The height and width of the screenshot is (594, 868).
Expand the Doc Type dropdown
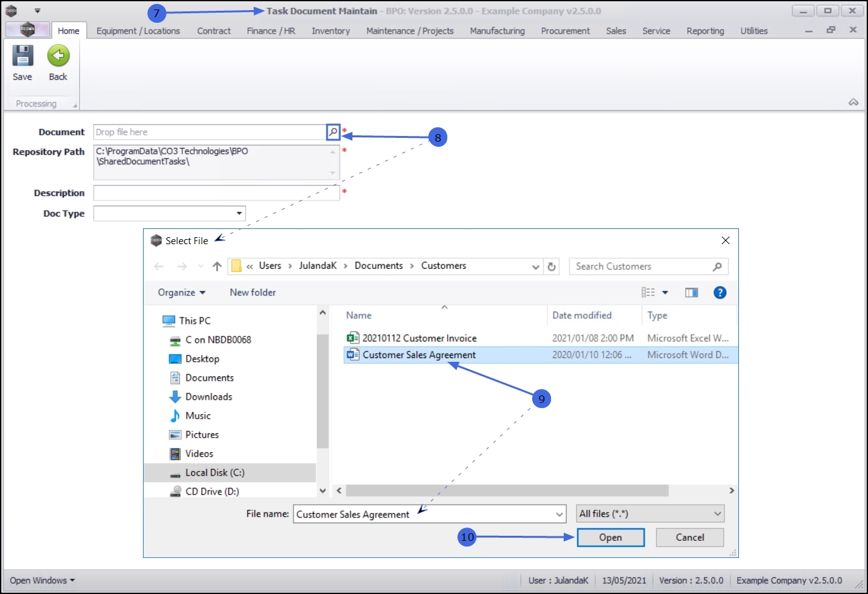point(239,213)
